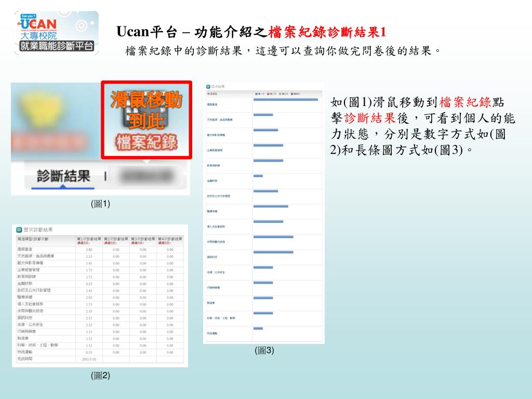Click the green table icon beside 歷次診斷結果
Viewport: 532px width, 399px height.
pos(19,230)
